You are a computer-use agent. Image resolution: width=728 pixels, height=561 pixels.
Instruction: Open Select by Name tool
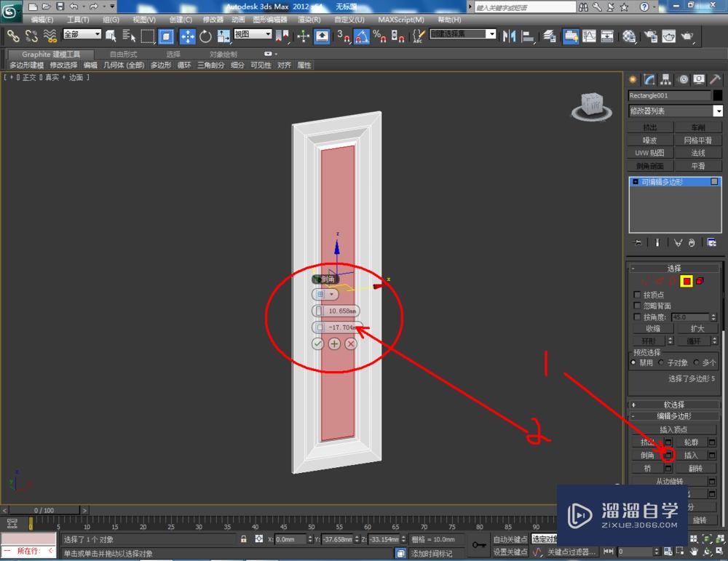click(129, 36)
